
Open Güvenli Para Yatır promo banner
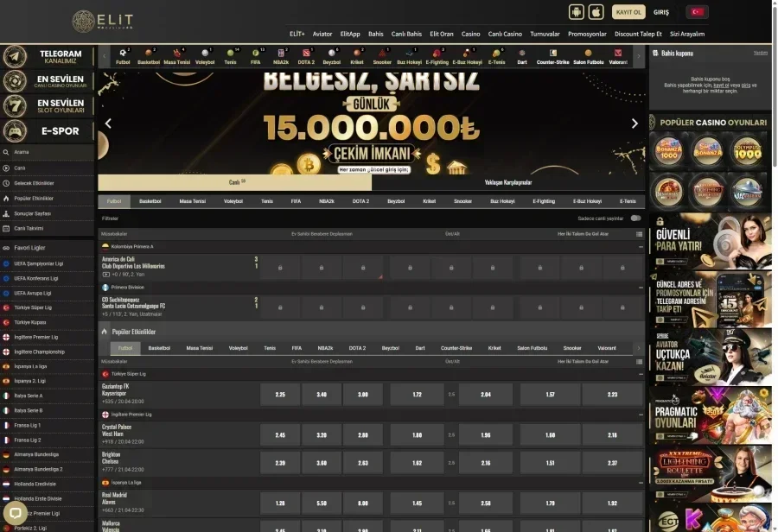coord(711,242)
